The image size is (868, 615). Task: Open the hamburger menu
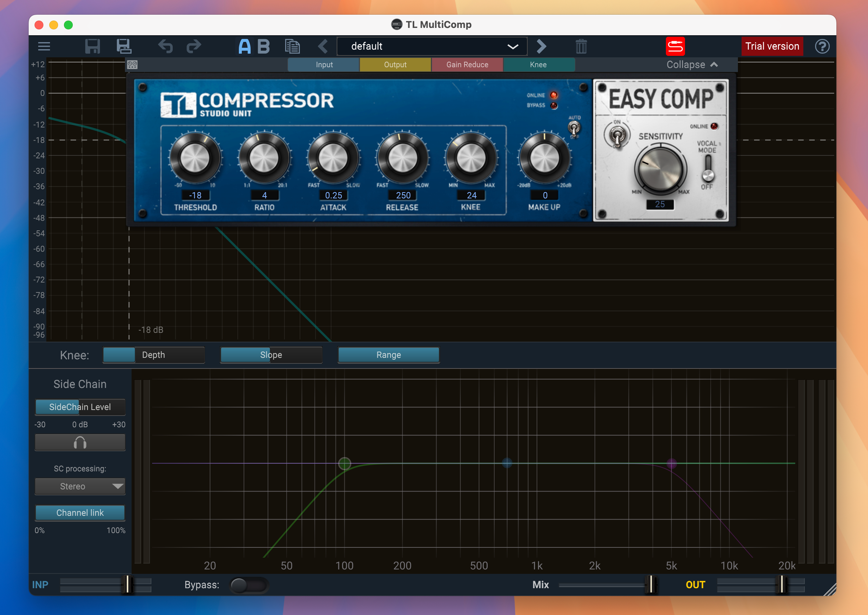click(44, 46)
